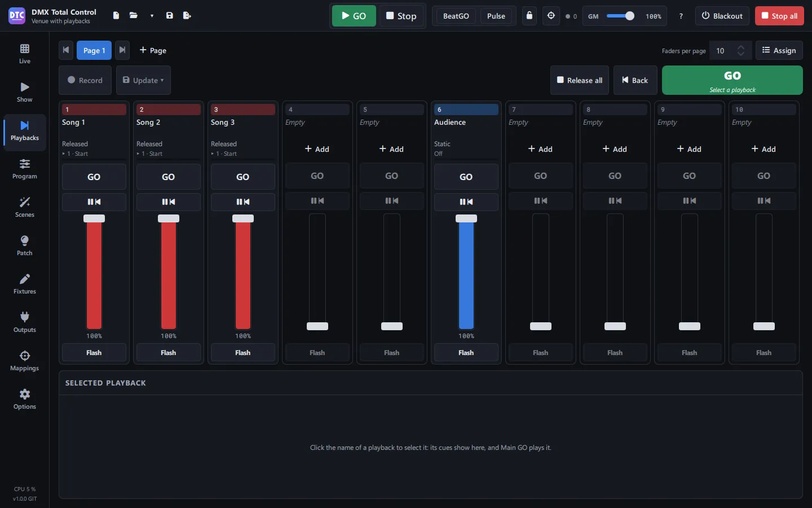The width and height of the screenshot is (812, 508).
Task: Open the Show section in sidebar
Action: pyautogui.click(x=25, y=92)
